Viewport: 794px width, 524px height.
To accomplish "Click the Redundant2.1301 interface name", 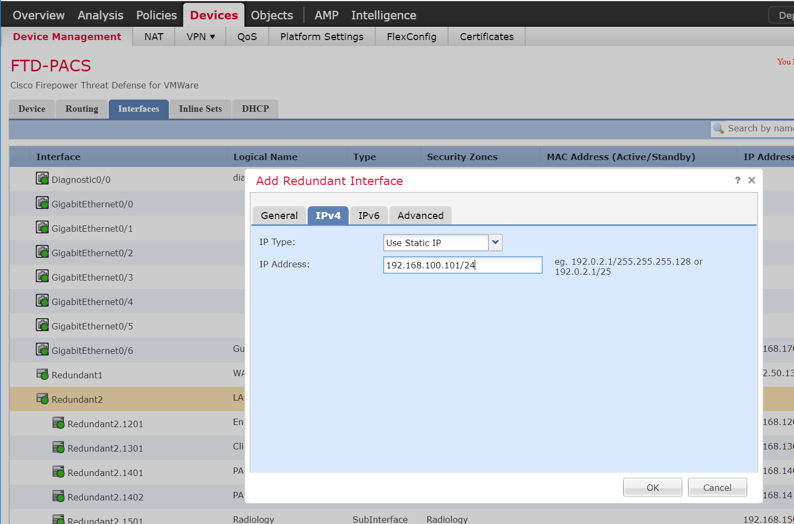I will pyautogui.click(x=105, y=448).
